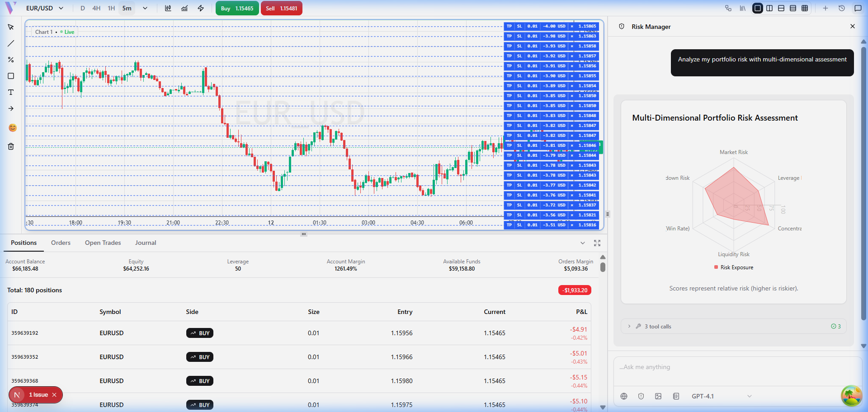Select the text annotation tool
This screenshot has width=868, height=412.
click(x=11, y=92)
